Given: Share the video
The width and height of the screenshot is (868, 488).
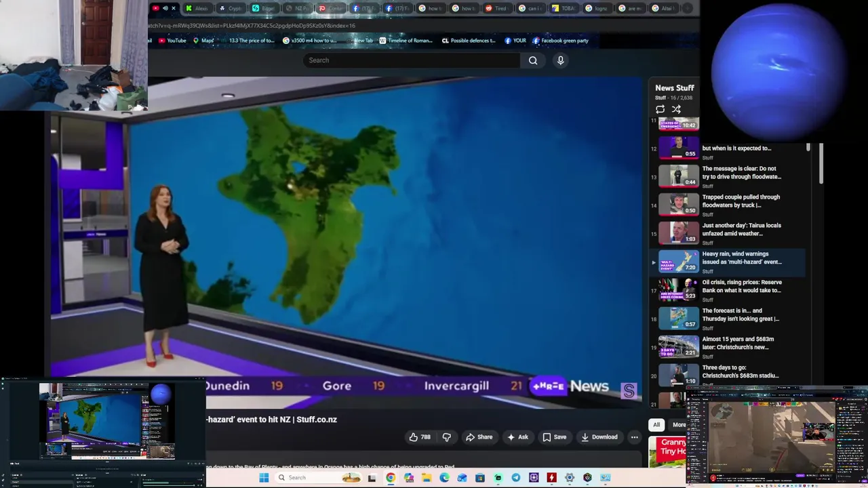Looking at the screenshot, I should (x=479, y=437).
